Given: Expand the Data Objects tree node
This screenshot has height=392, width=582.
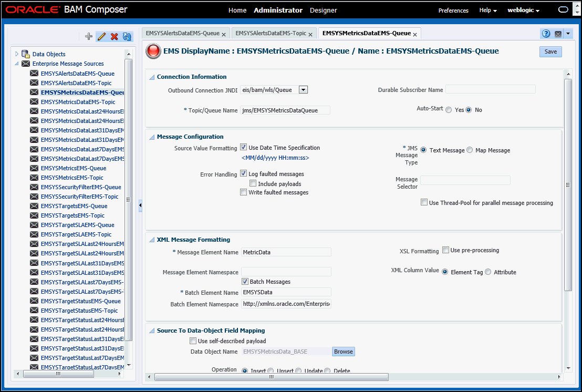Looking at the screenshot, I should 17,55.
